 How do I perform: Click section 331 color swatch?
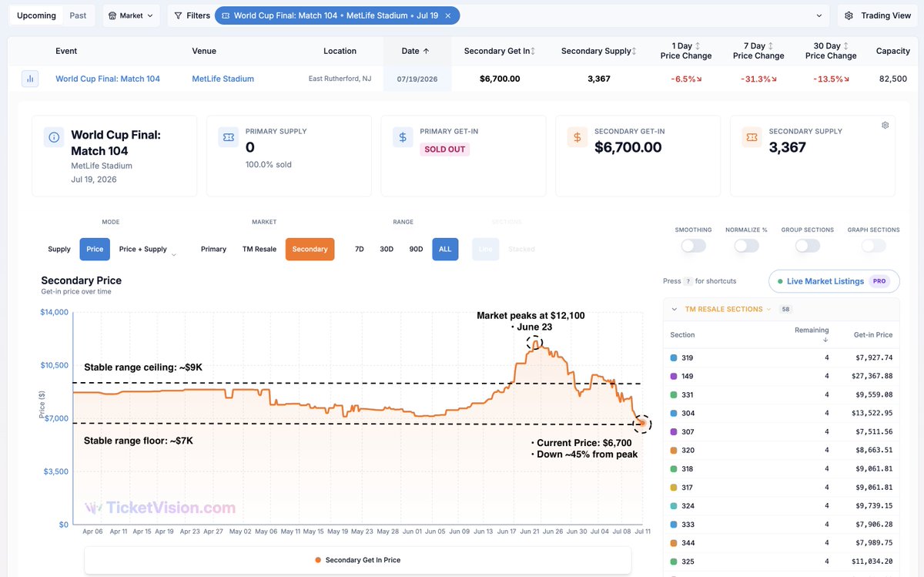click(675, 395)
